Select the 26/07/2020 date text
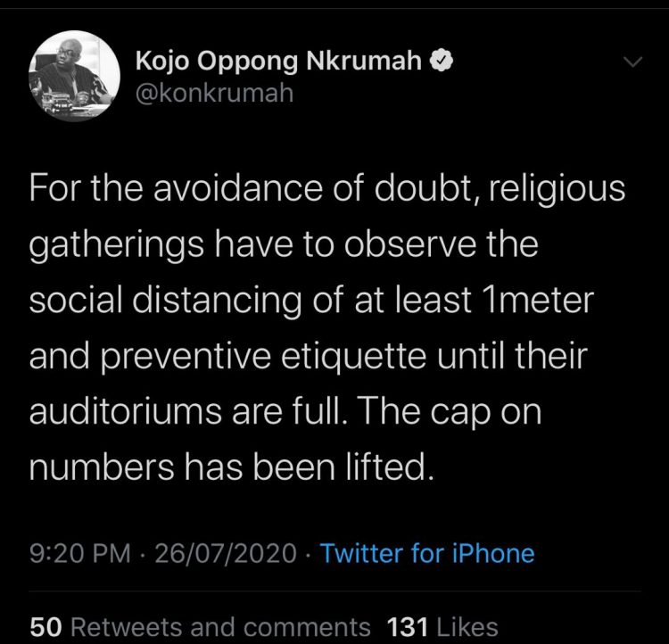Image resolution: width=669 pixels, height=644 pixels. tap(225, 553)
